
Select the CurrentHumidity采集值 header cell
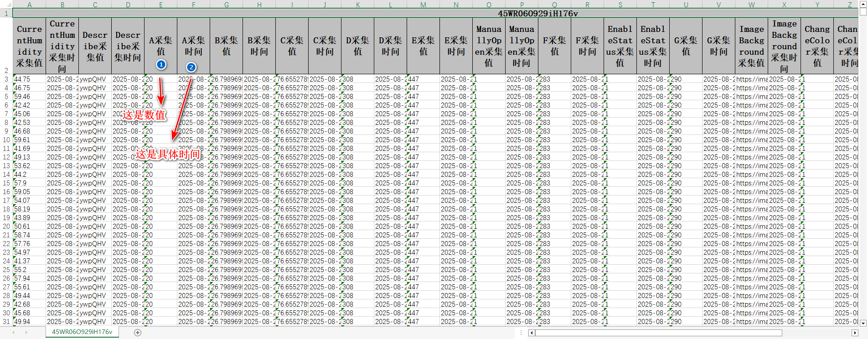click(x=30, y=46)
